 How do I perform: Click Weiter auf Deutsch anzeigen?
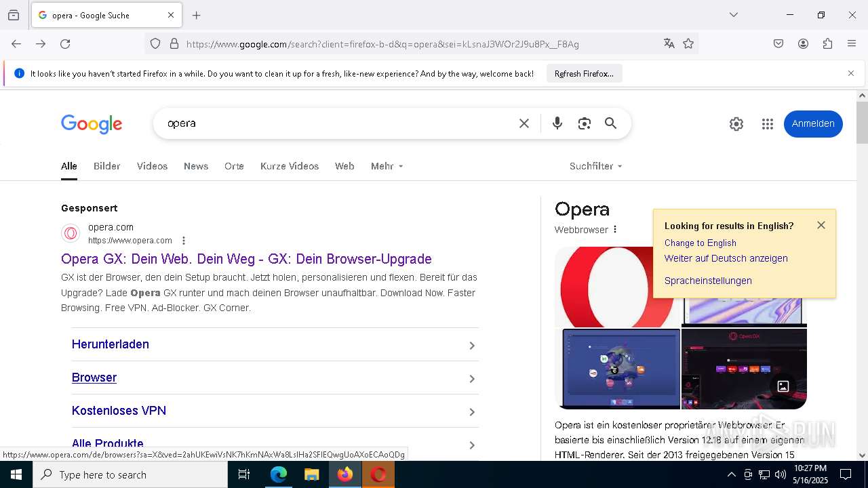(726, 258)
